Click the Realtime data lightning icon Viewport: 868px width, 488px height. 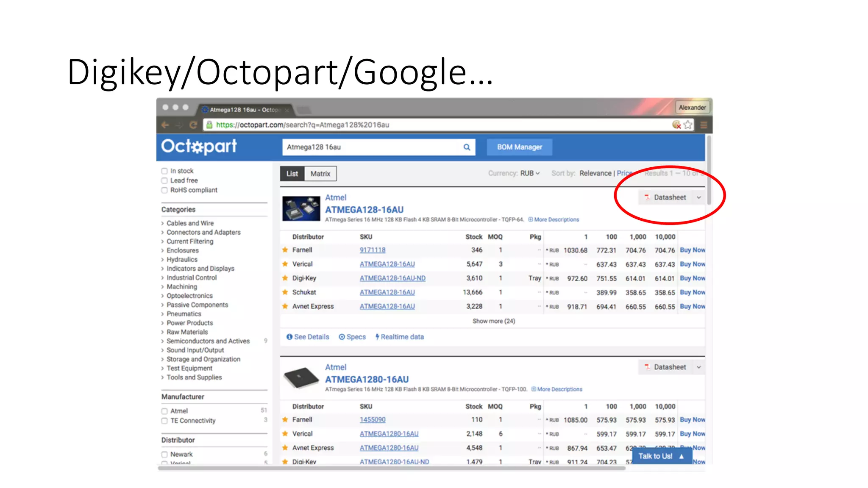point(377,337)
